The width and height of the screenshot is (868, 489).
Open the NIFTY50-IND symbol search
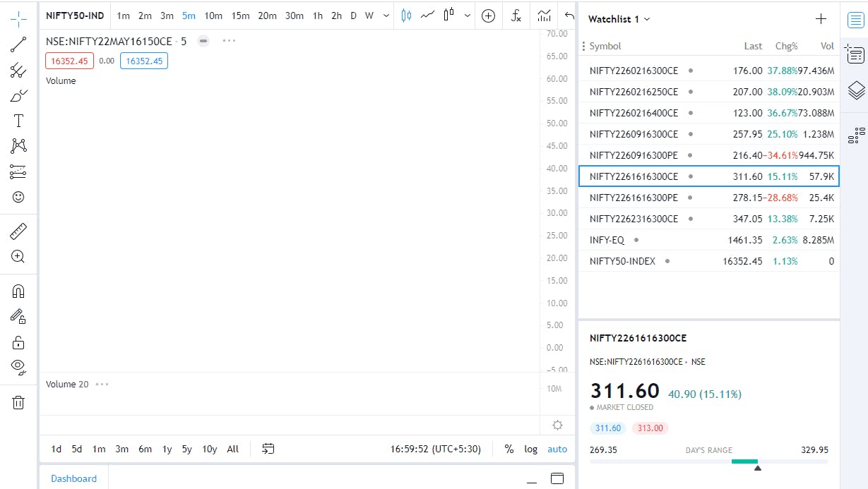point(75,16)
